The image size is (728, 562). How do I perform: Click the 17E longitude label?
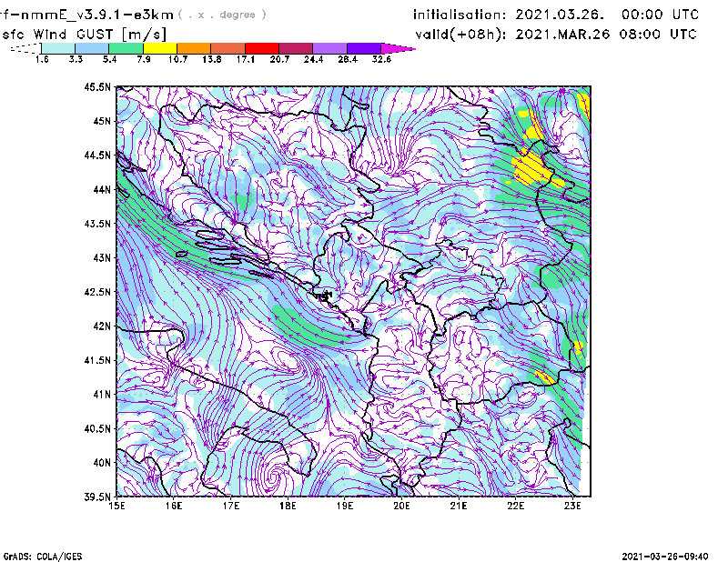coord(231,506)
